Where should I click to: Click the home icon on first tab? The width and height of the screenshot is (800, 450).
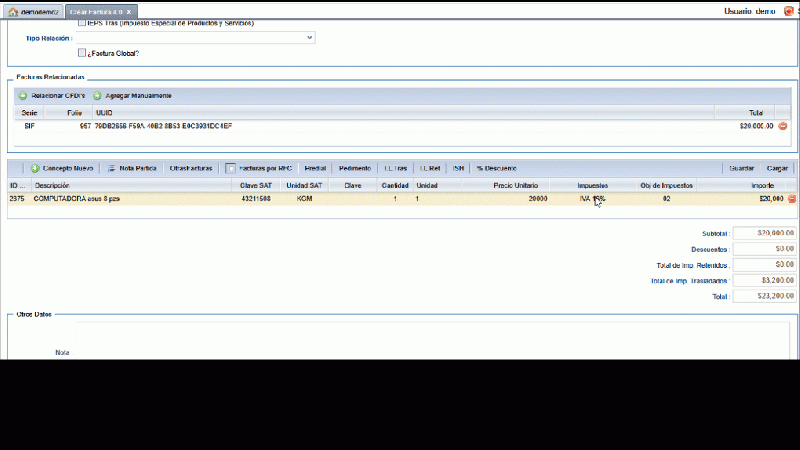point(14,11)
